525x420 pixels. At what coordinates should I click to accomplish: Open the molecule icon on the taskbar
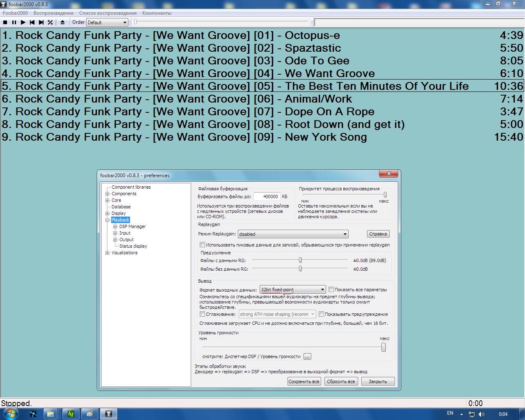click(x=33, y=414)
